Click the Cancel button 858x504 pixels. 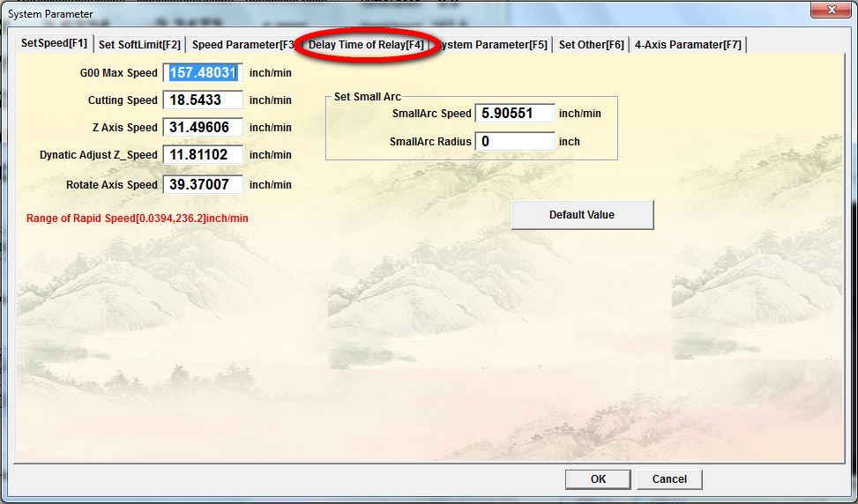[x=669, y=479]
